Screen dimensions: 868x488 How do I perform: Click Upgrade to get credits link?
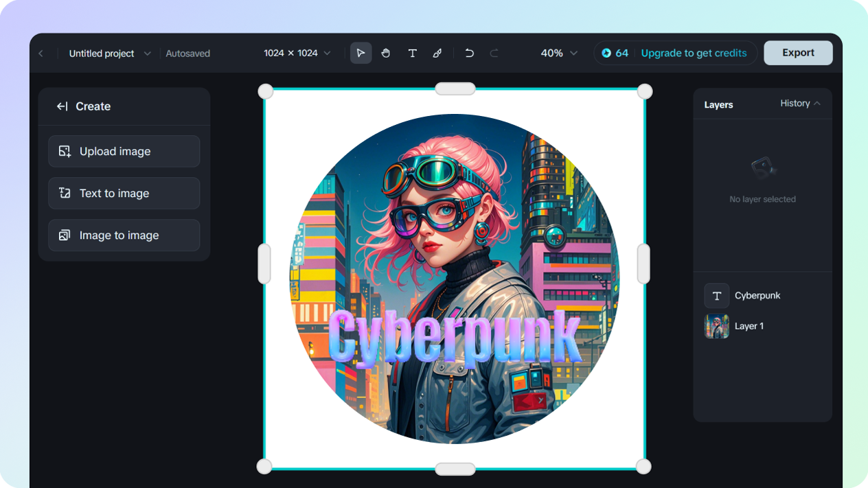tap(694, 53)
